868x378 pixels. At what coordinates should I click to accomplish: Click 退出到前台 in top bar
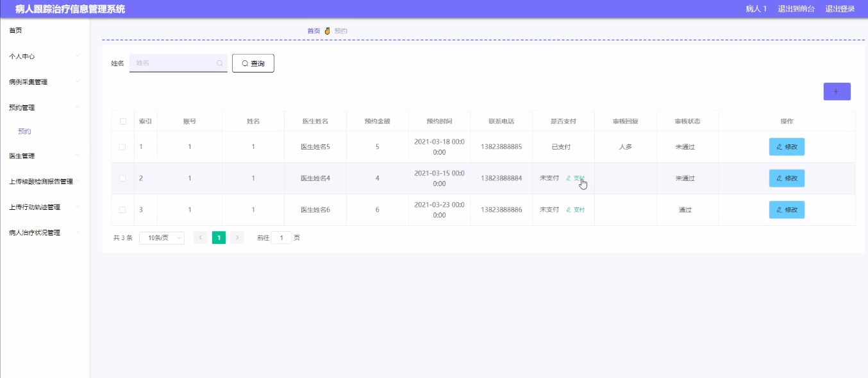click(796, 9)
